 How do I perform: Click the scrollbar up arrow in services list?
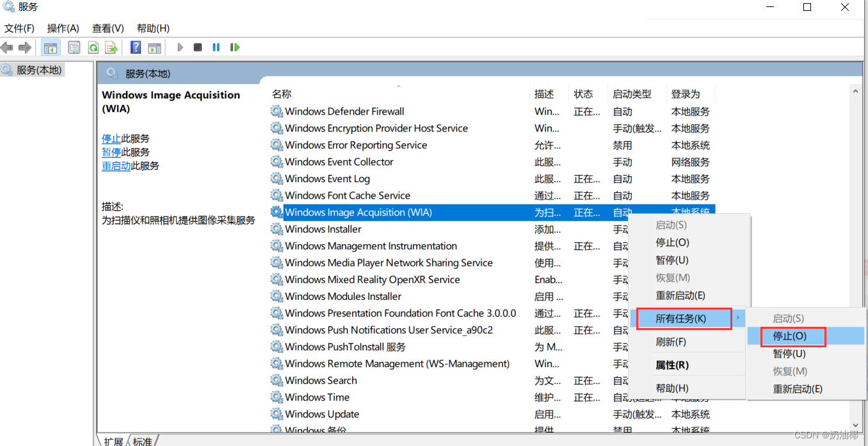click(856, 92)
